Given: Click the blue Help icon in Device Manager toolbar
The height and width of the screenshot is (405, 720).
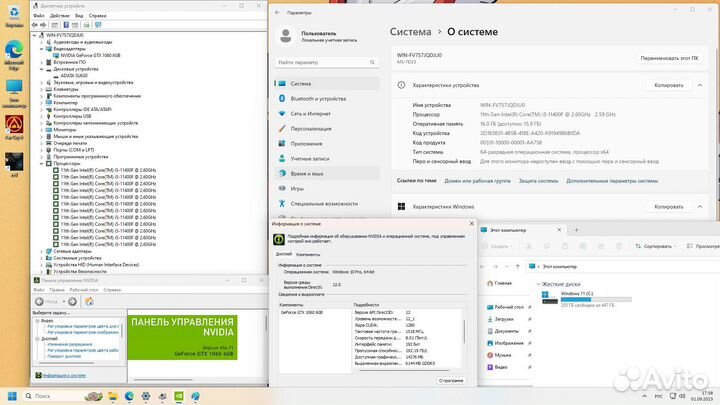Looking at the screenshot, I should [66, 25].
